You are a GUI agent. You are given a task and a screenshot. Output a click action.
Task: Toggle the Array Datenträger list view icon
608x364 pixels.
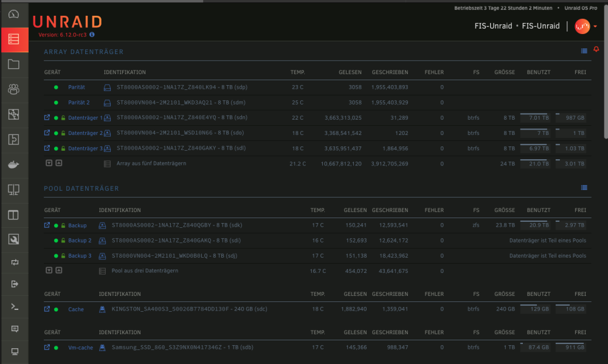(584, 51)
